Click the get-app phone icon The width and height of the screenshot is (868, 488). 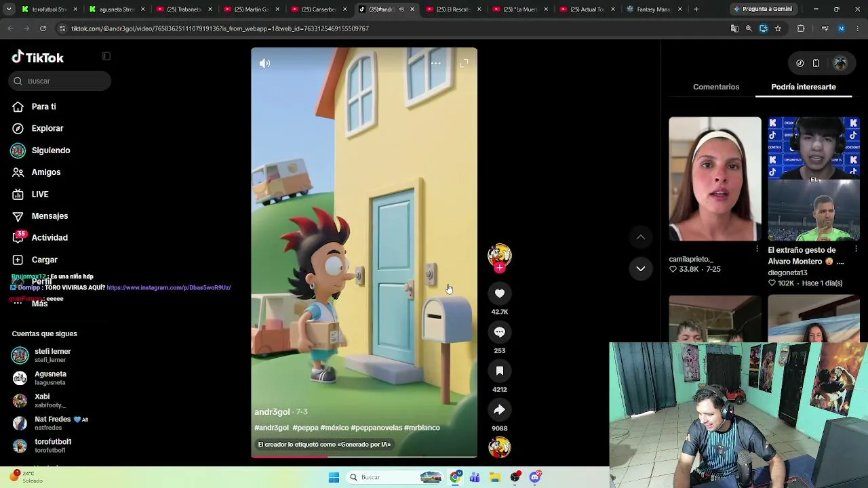tap(816, 63)
